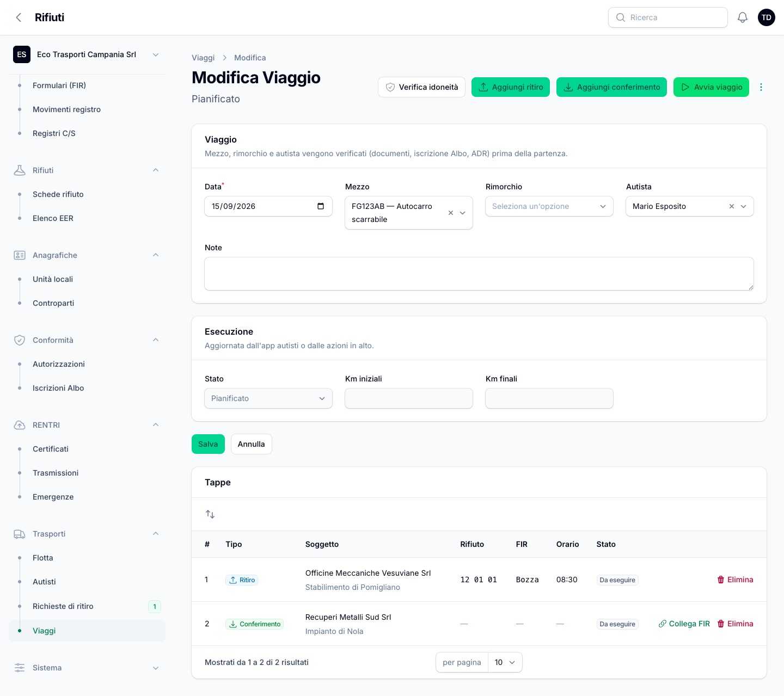Click the RENTRI cloud icon in sidebar
The height and width of the screenshot is (696, 784).
[x=20, y=425]
